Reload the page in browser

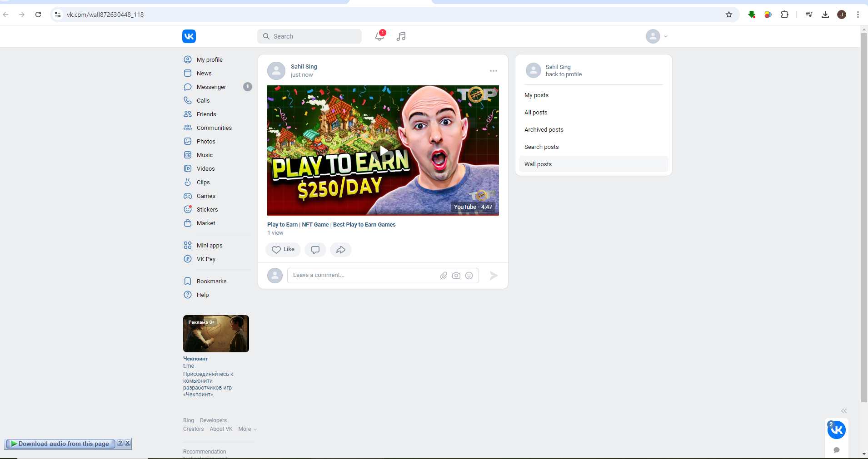38,15
